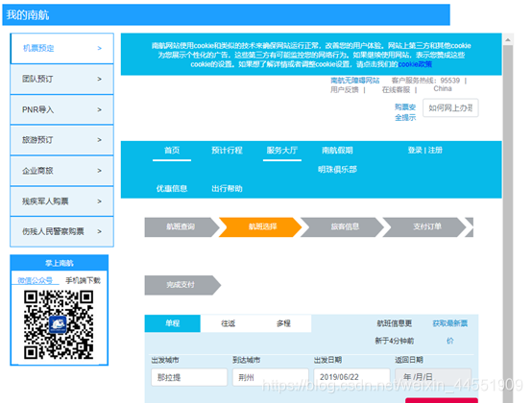Click the 登录 | 注册 link
The width and height of the screenshot is (532, 403).
coord(425,150)
